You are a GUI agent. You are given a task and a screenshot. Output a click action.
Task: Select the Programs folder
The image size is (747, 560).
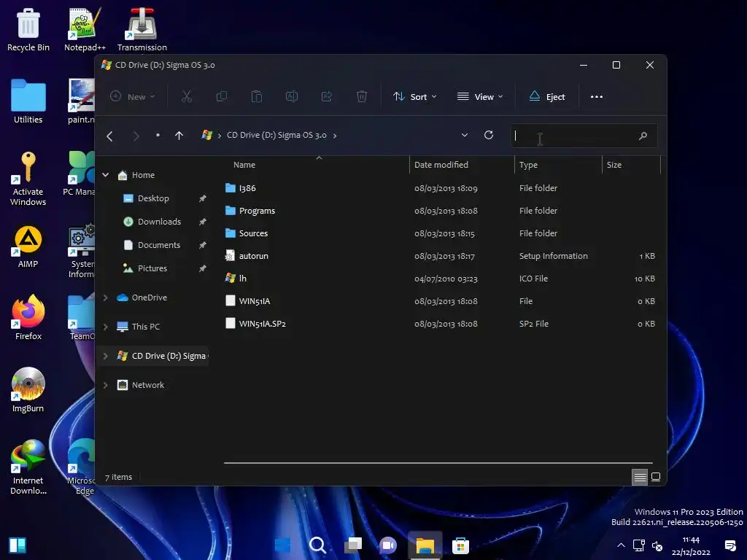tap(257, 211)
